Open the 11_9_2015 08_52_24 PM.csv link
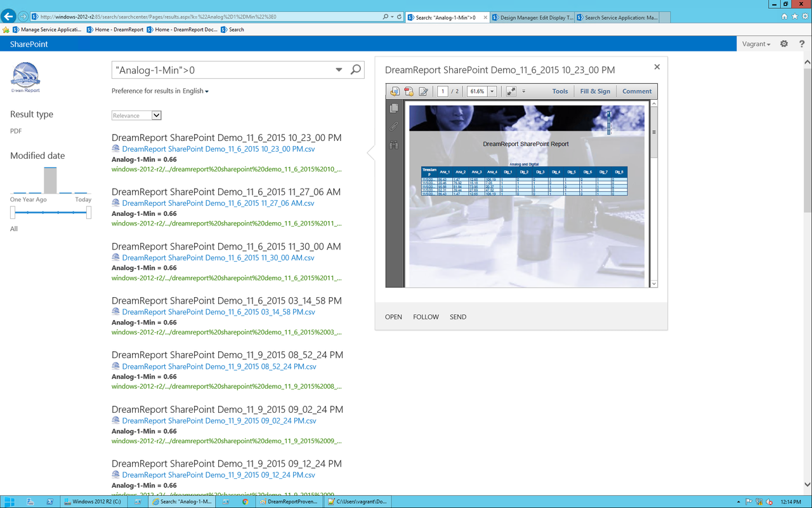812x508 pixels. [x=219, y=366]
